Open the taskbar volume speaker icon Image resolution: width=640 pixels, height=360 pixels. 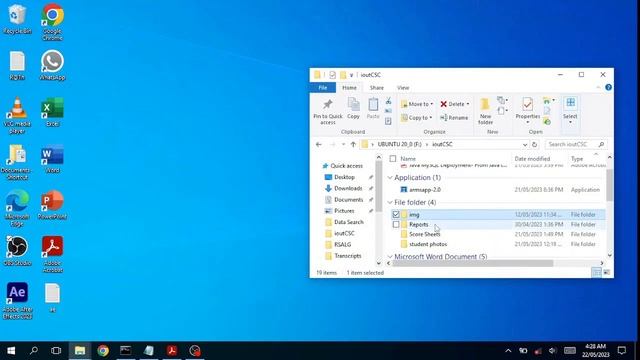(552, 351)
